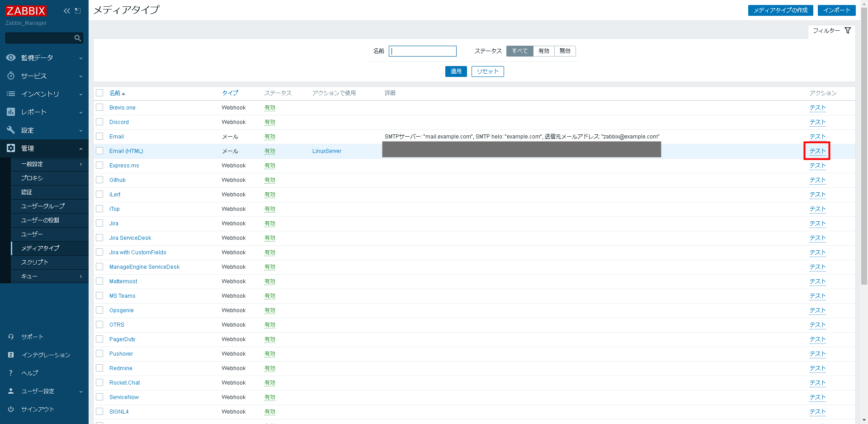Click the headset icon for サポート
Viewport: 868px width, 424px height.
click(11, 337)
